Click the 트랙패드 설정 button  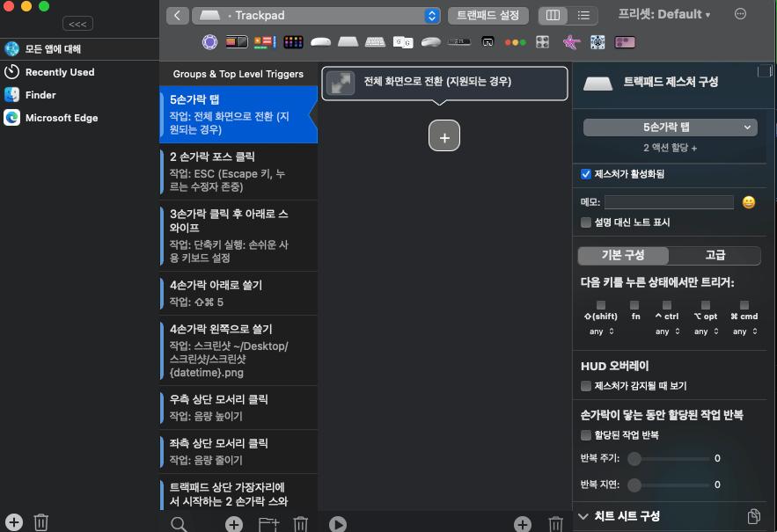[487, 16]
